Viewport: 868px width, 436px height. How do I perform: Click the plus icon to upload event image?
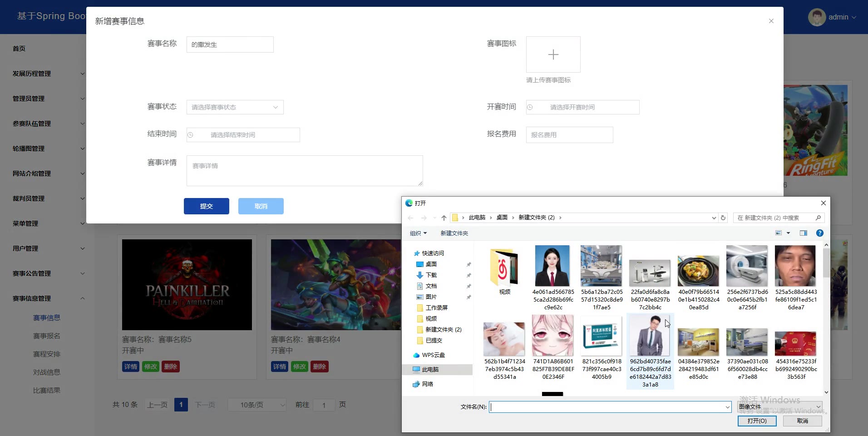pos(553,54)
